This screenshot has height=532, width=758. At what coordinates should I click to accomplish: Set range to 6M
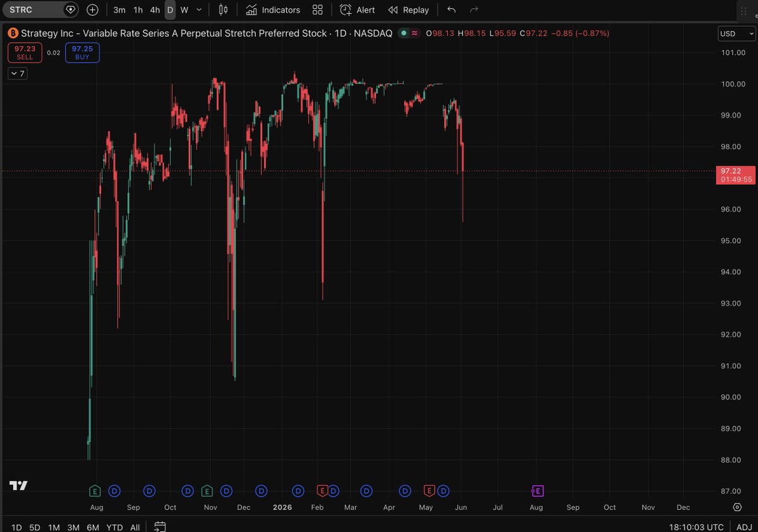point(93,527)
